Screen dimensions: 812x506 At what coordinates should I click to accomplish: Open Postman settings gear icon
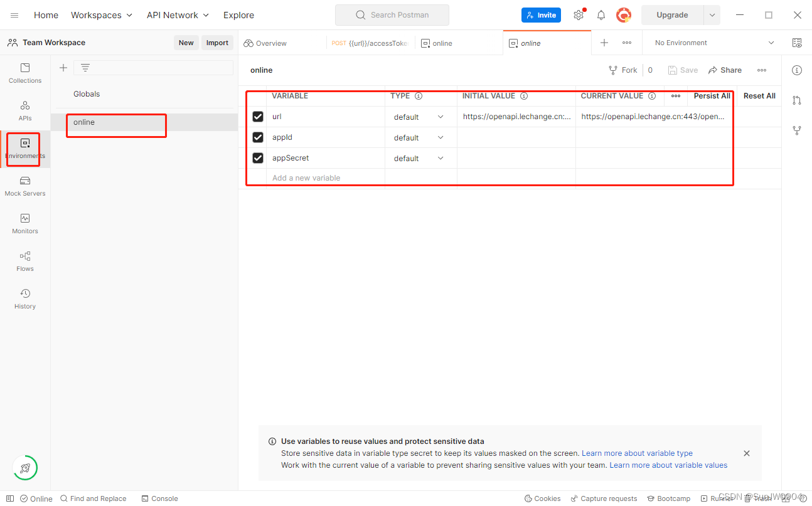(579, 15)
